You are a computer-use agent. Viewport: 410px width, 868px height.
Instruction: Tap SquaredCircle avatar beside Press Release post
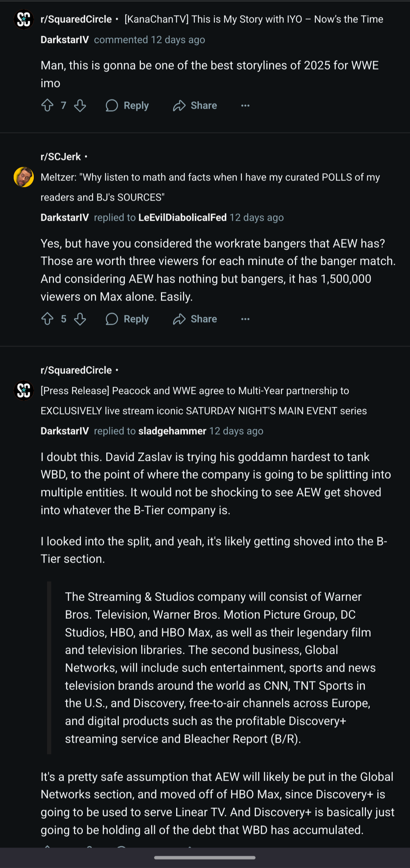(24, 390)
